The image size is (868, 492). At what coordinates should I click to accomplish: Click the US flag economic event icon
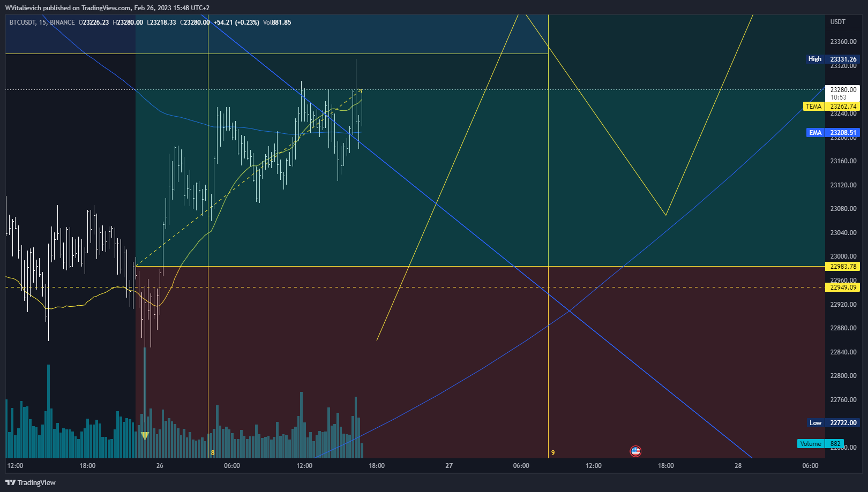pos(635,451)
